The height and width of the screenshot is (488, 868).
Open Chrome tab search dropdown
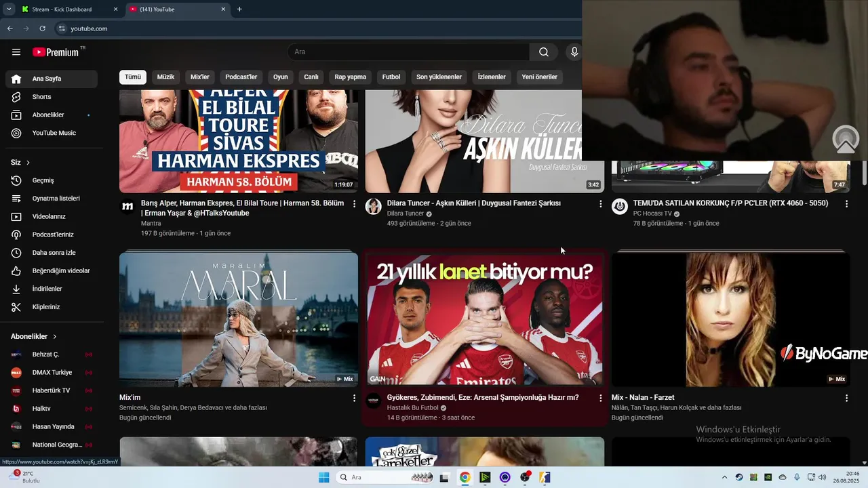[9, 9]
